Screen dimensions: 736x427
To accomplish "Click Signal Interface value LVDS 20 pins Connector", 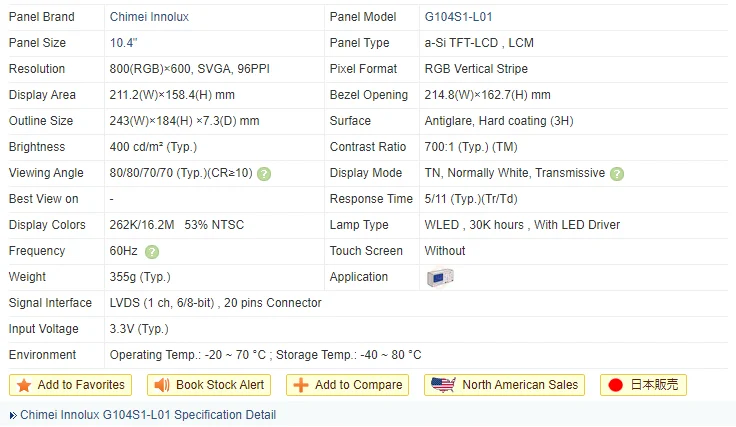I will (x=215, y=303).
